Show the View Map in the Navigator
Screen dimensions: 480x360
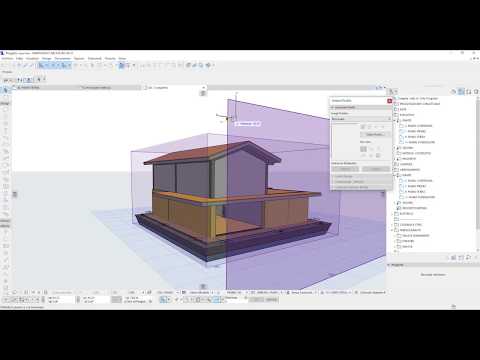461,91
